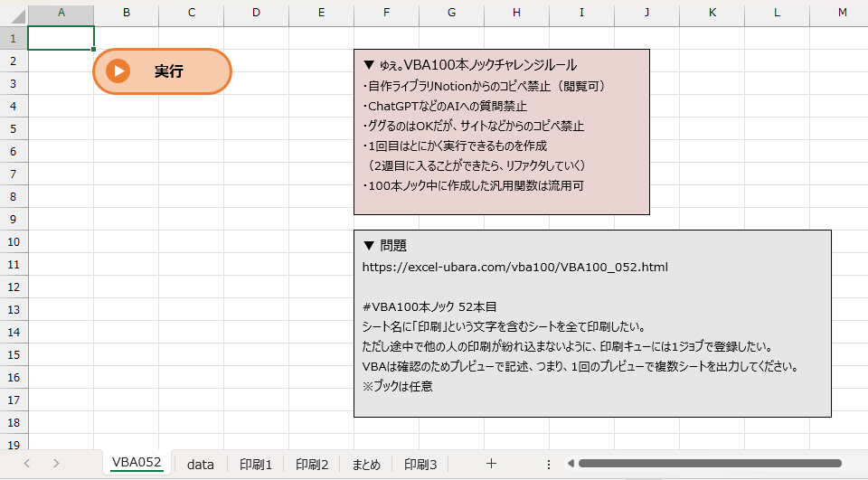Click the シート名に「印刷」という文字 line
The height and width of the screenshot is (480, 868).
504,326
